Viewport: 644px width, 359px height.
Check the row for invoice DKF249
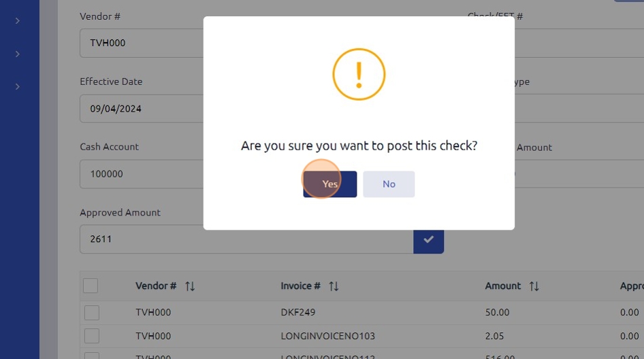click(92, 313)
